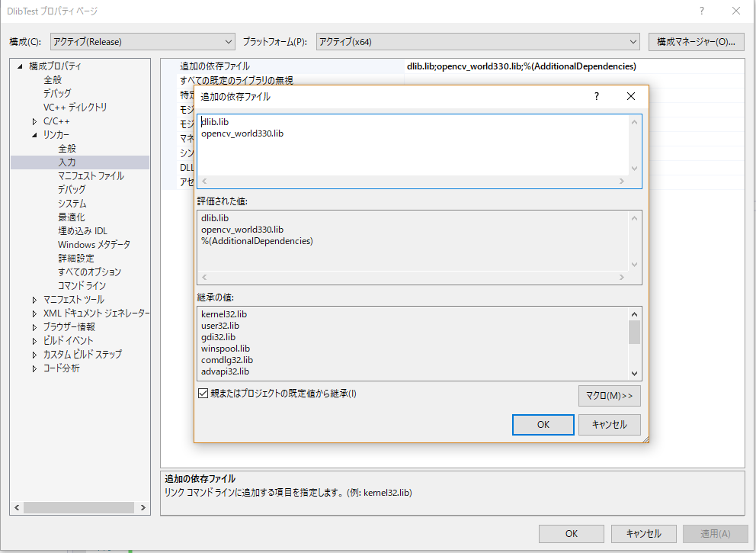Expand the コード分析 node
Image resolution: width=756 pixels, height=553 pixels.
coord(34,367)
